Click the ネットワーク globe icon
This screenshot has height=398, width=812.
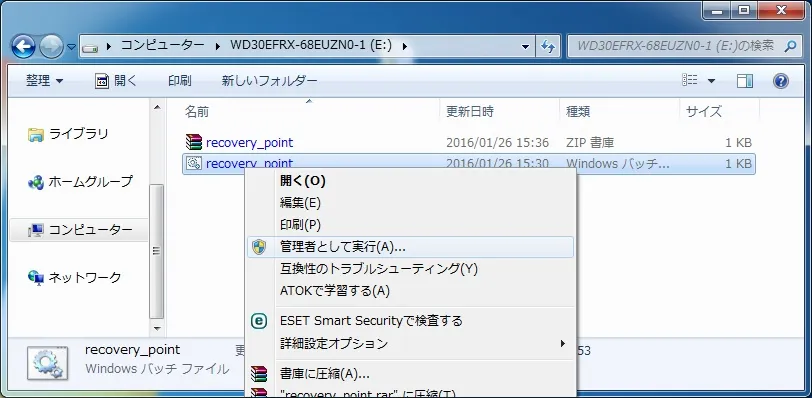36,278
